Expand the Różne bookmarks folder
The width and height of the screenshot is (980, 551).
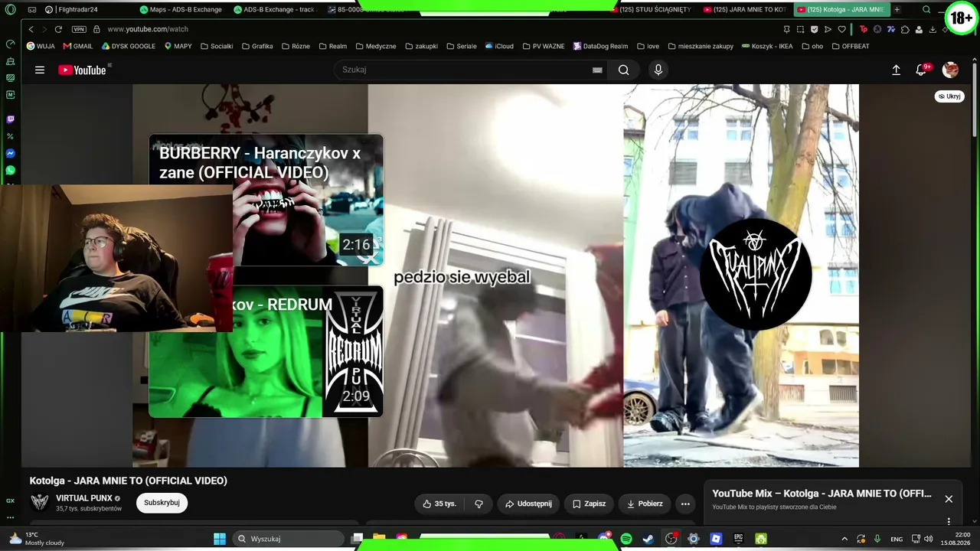[296, 46]
